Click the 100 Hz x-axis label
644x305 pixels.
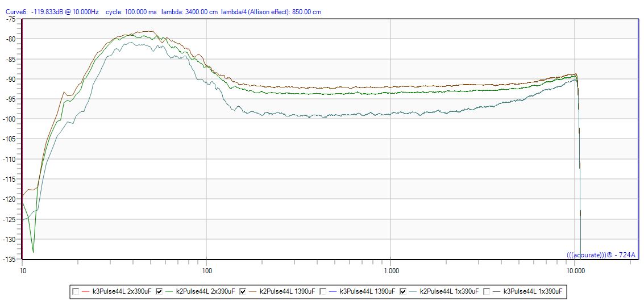[206, 270]
